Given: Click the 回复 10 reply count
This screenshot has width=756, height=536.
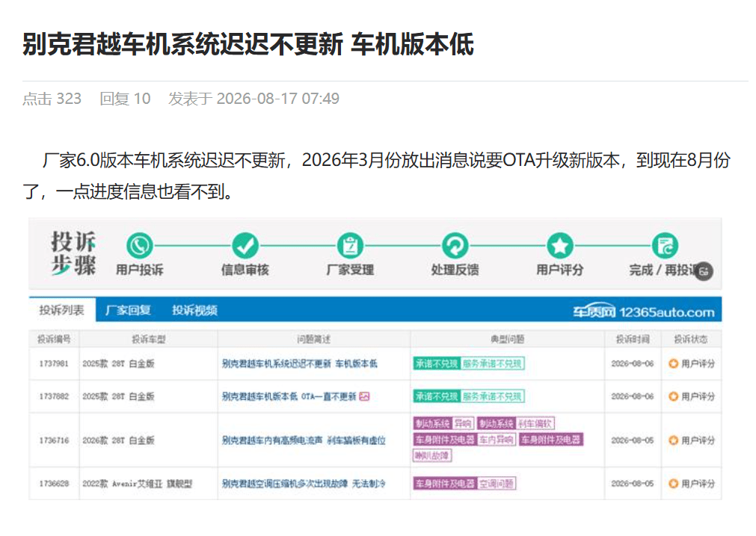Looking at the screenshot, I should [126, 99].
